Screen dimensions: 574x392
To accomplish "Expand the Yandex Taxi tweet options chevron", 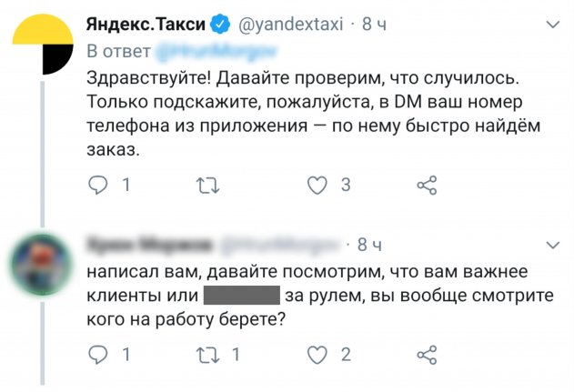I will [553, 25].
